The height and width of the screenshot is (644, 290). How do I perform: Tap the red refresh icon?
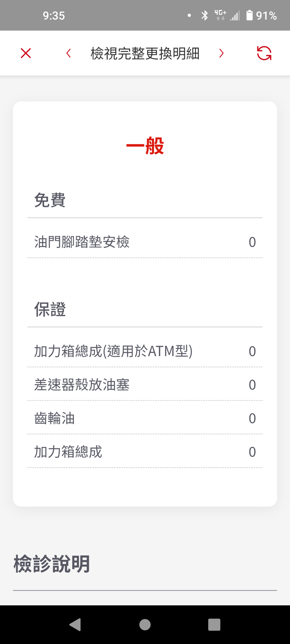click(x=264, y=53)
